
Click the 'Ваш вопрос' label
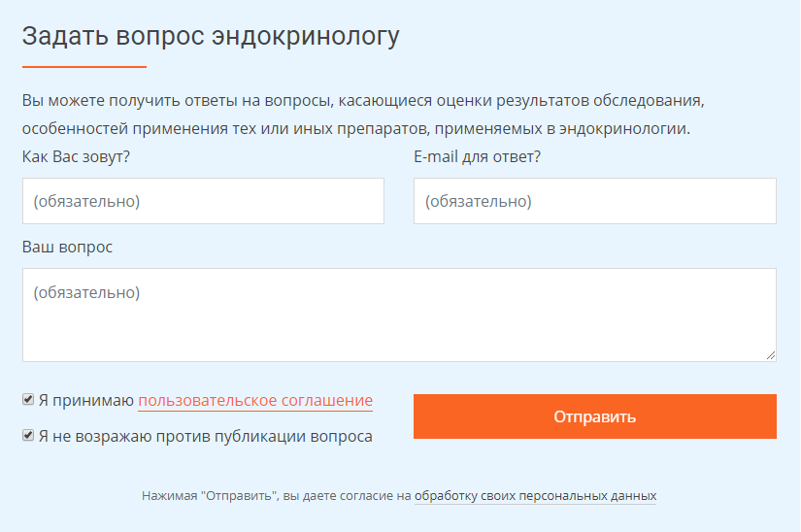[x=67, y=247]
